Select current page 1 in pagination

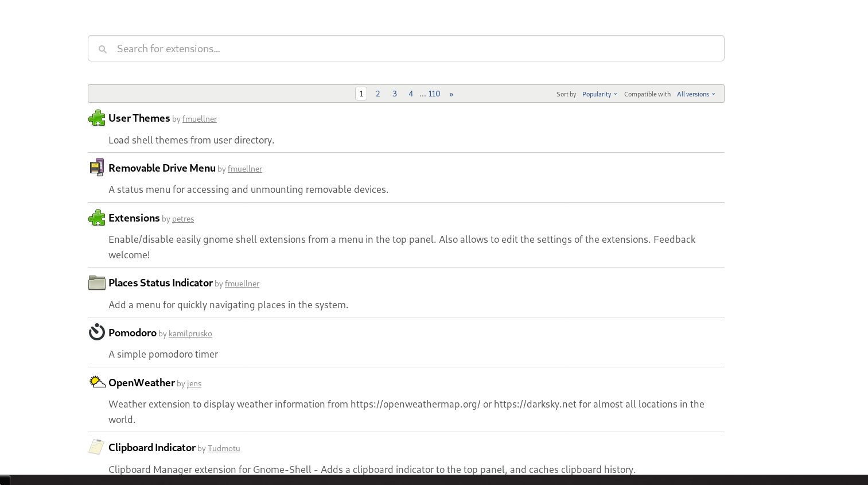pyautogui.click(x=361, y=94)
